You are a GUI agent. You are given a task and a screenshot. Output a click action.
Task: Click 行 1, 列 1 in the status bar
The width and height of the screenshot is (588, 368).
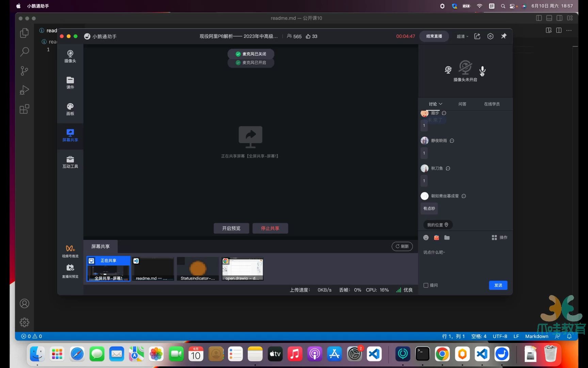tap(453, 336)
